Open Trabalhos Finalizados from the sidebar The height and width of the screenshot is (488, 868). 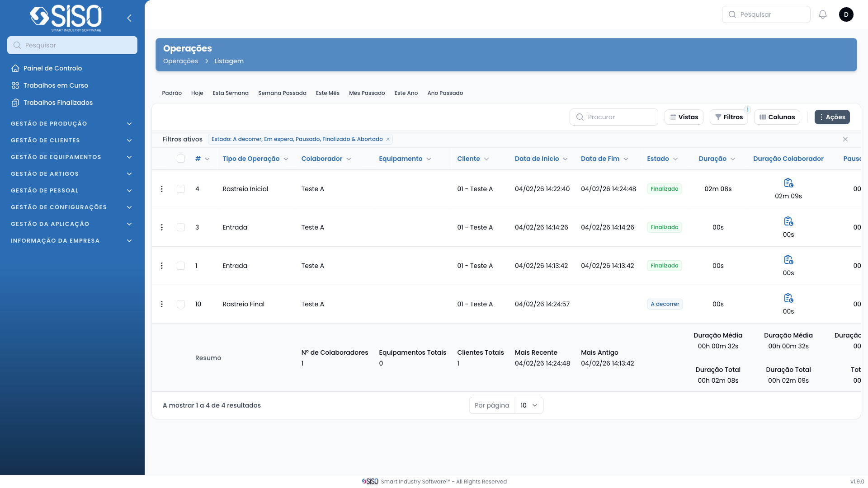[x=58, y=103]
